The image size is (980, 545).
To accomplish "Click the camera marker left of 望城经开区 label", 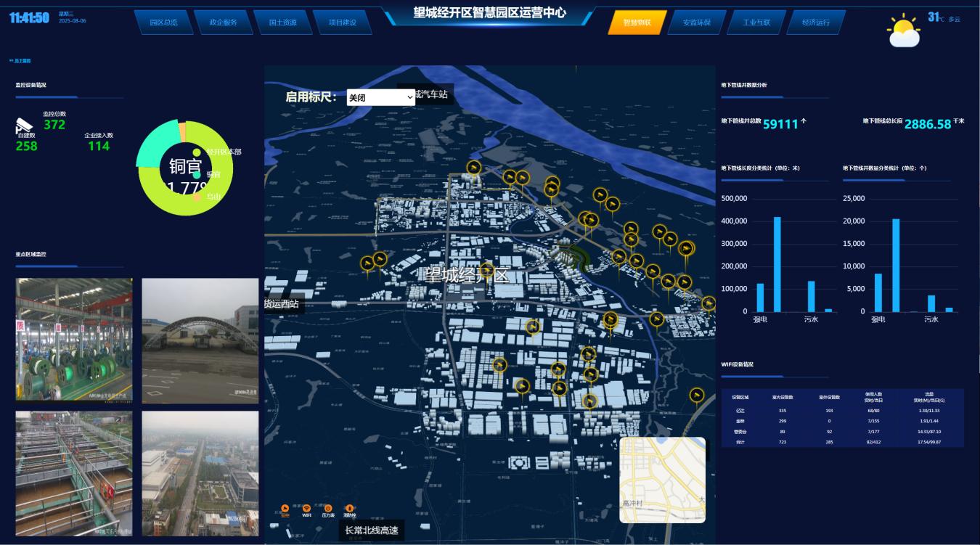I will 380,260.
